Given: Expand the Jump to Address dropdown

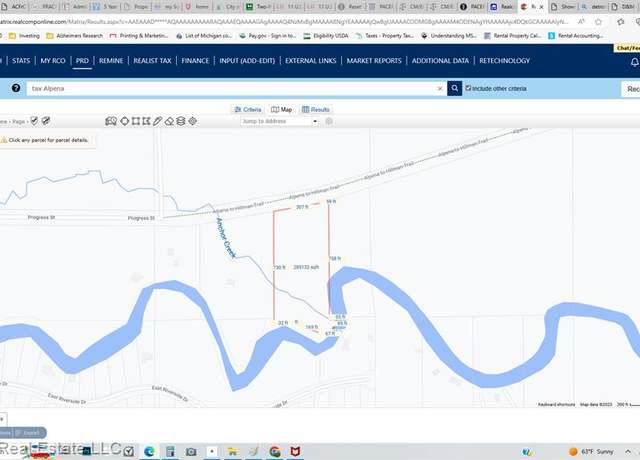Looking at the screenshot, I should point(315,121).
